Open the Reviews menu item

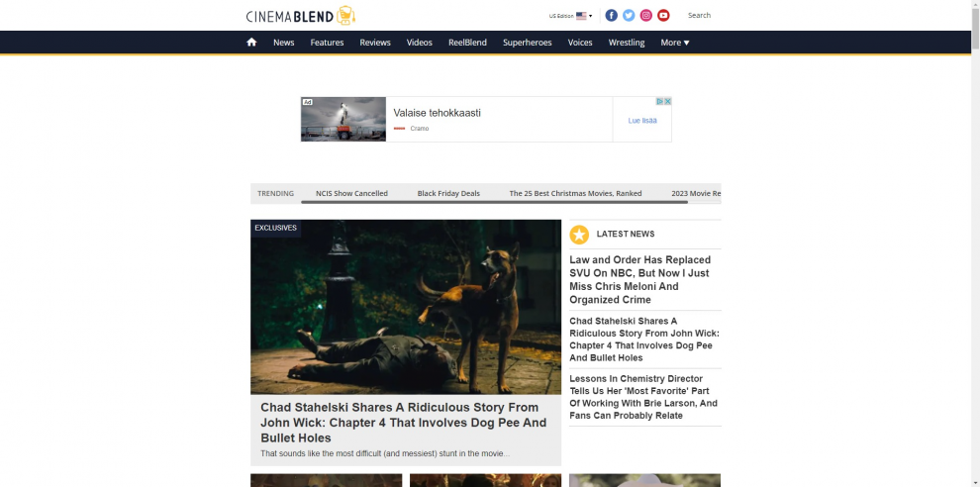(x=375, y=43)
